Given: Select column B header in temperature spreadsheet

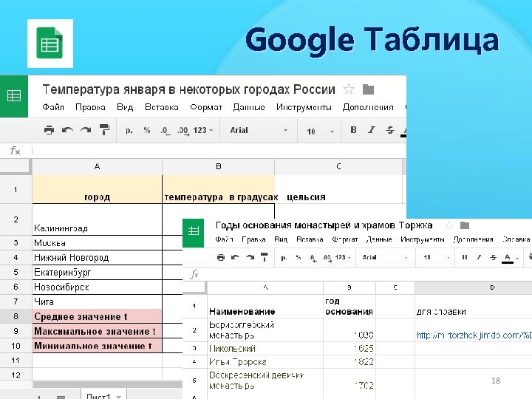Looking at the screenshot, I should coord(218,166).
